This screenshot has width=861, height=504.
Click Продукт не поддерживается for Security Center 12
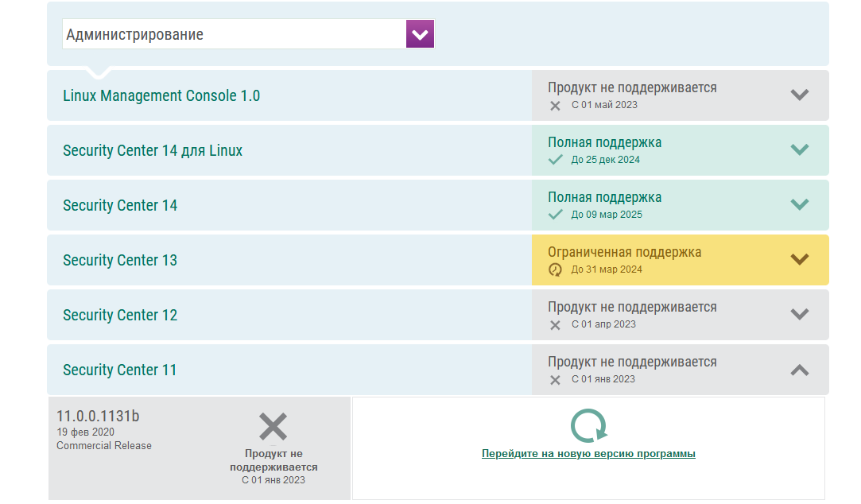632,307
